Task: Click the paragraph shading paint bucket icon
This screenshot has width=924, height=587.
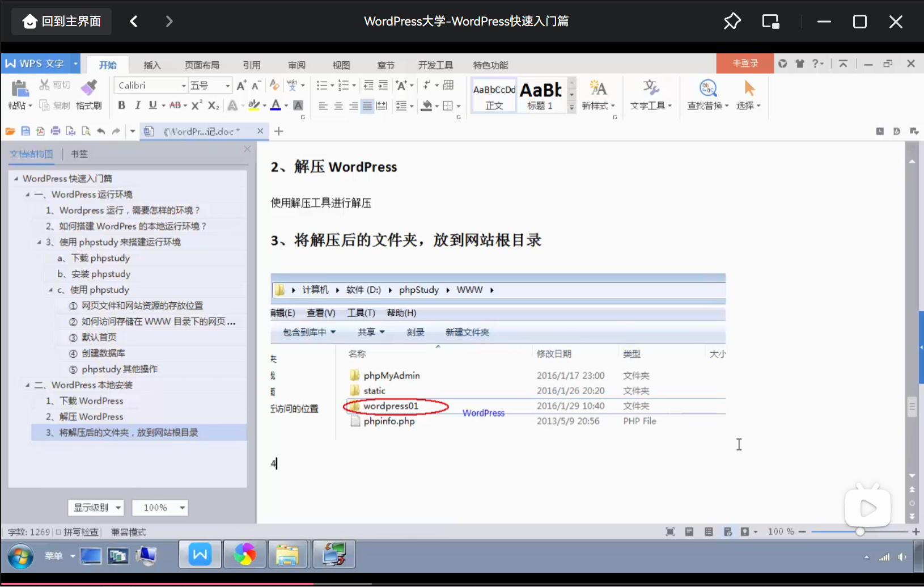Action: [x=427, y=105]
